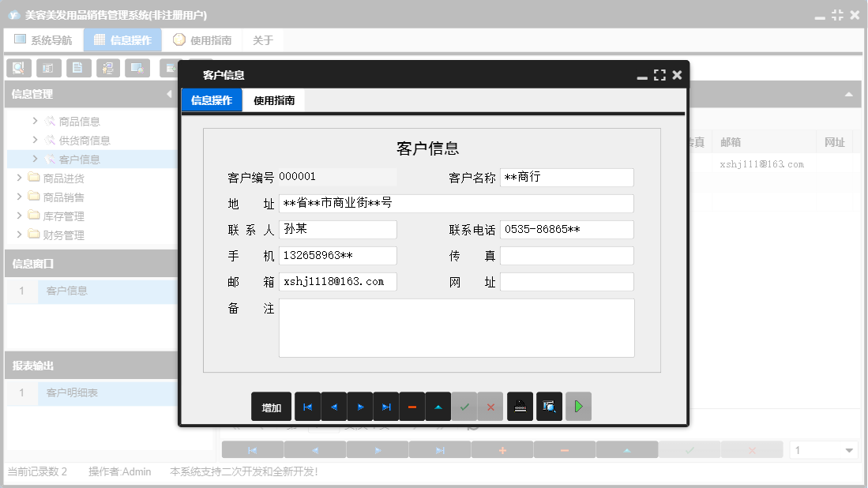Delete current record with red minus icon
Viewport: 868px width, 488px height.
[x=412, y=406]
